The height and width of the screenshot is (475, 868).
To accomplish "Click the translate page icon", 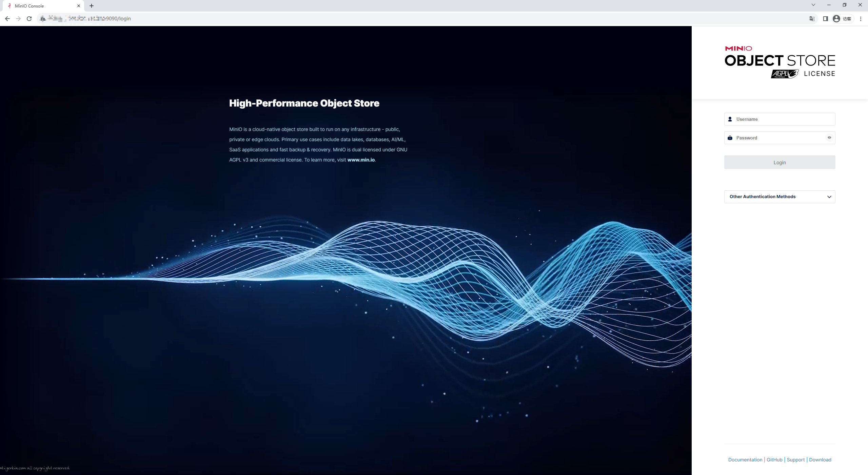I will pos(812,19).
